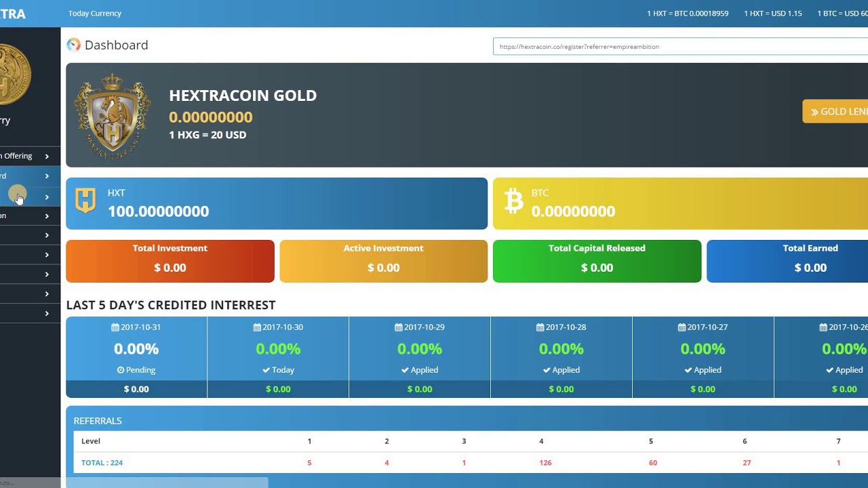Click the $ 0.00 amount under Pending
The width and height of the screenshot is (868, 488).
[136, 389]
